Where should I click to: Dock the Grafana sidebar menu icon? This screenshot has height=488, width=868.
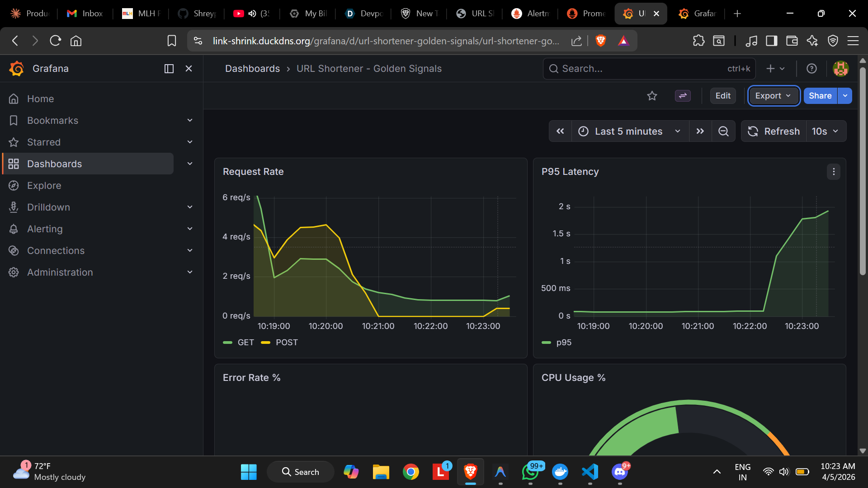(x=169, y=69)
